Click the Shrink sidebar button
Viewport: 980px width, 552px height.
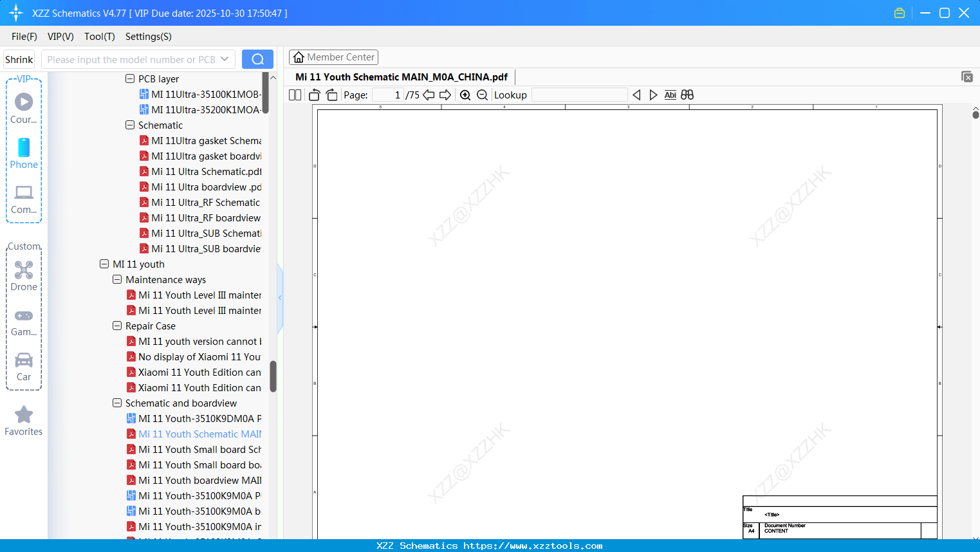click(x=19, y=59)
